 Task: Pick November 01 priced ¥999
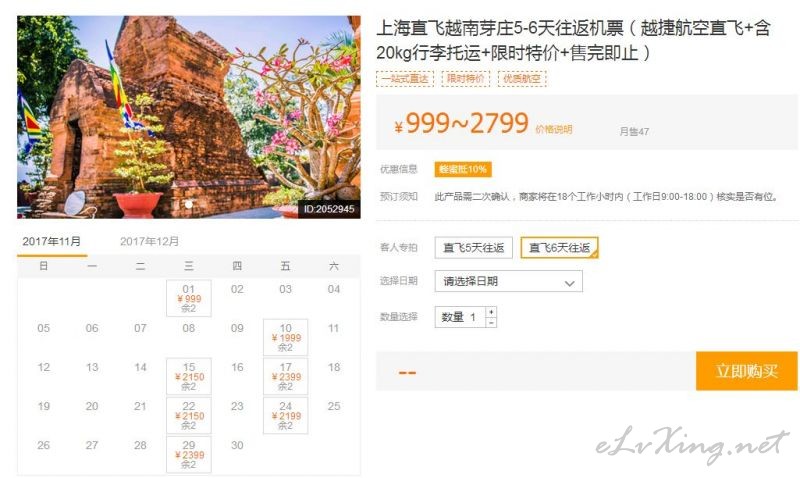[x=189, y=298]
